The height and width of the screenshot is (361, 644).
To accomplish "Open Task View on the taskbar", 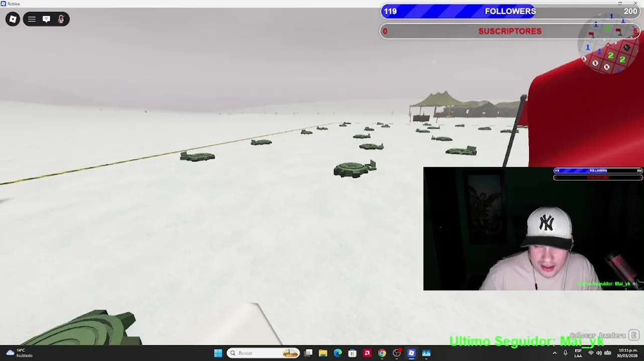I will point(308,353).
